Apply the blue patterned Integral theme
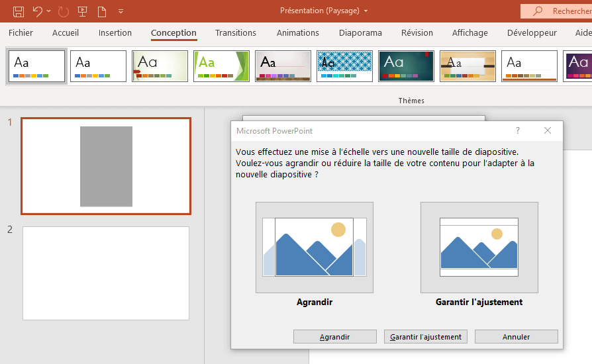Viewport: 592px width, 364px height. click(x=344, y=66)
